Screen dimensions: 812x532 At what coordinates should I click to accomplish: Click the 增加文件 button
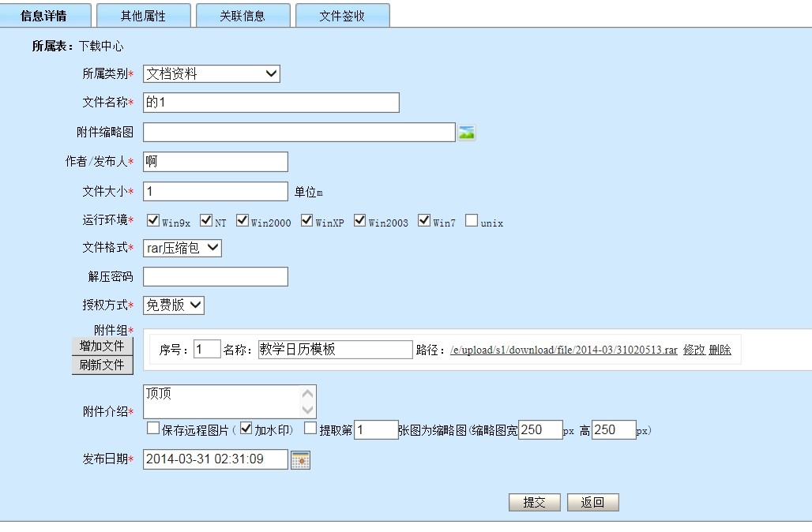[x=102, y=346]
